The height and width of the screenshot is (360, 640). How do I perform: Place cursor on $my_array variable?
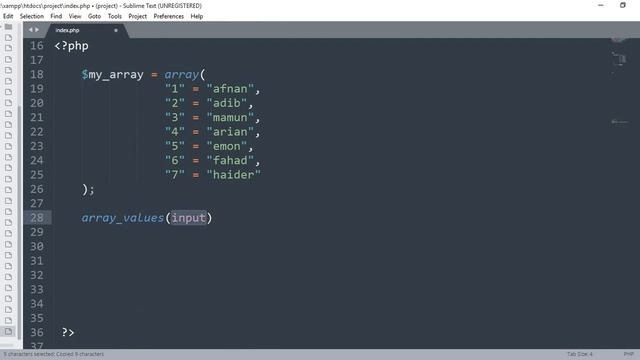112,75
